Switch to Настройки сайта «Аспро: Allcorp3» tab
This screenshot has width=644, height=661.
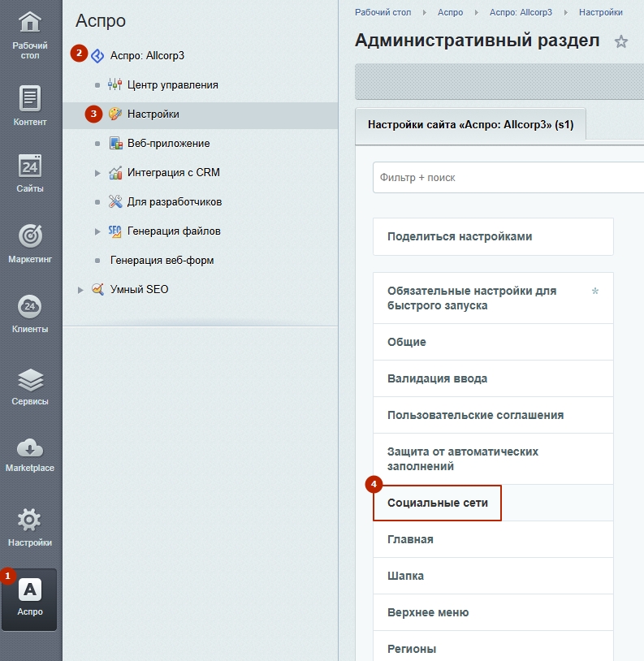(x=471, y=125)
